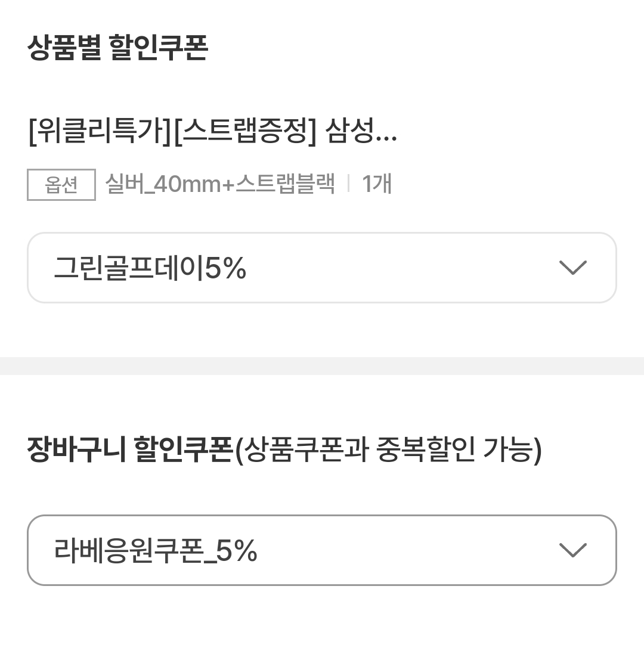Click the 장바구니 할인쿠폰 heading
The height and width of the screenshot is (648, 644).
click(x=129, y=450)
